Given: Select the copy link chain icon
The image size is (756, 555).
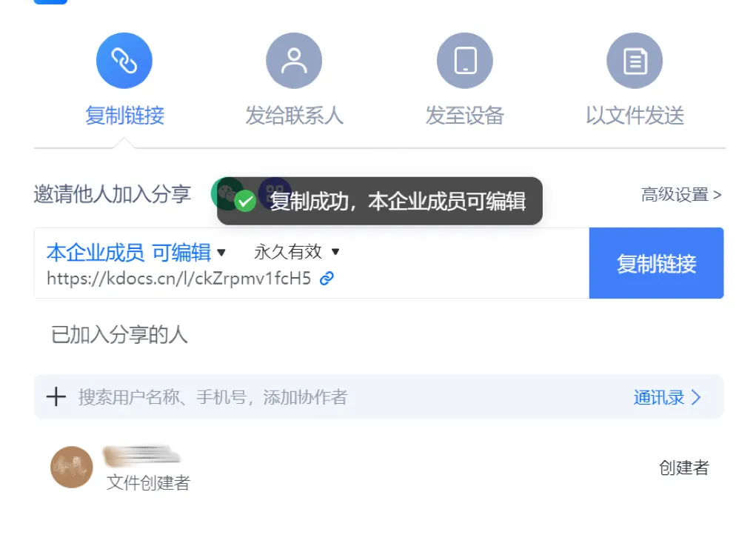Looking at the screenshot, I should click(124, 61).
